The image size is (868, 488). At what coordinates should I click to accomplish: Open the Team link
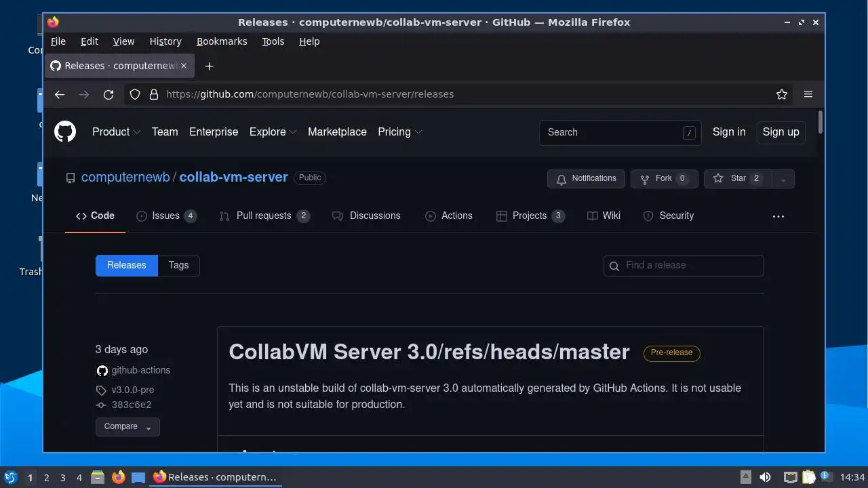coord(165,131)
